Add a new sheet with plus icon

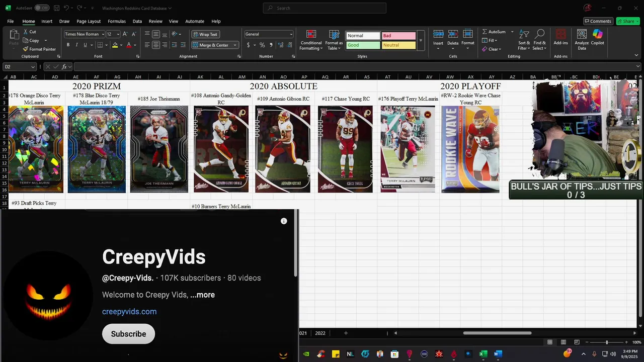tap(346, 333)
